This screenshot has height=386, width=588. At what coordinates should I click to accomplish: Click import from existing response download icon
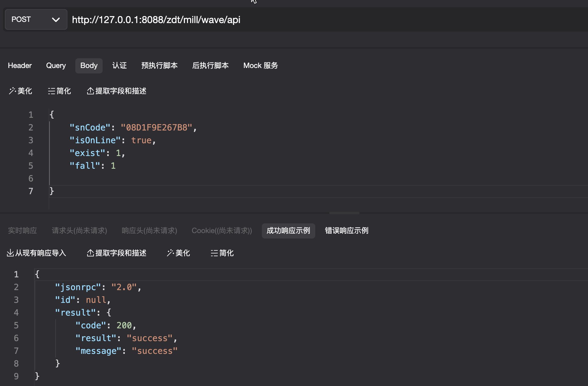pyautogui.click(x=10, y=253)
